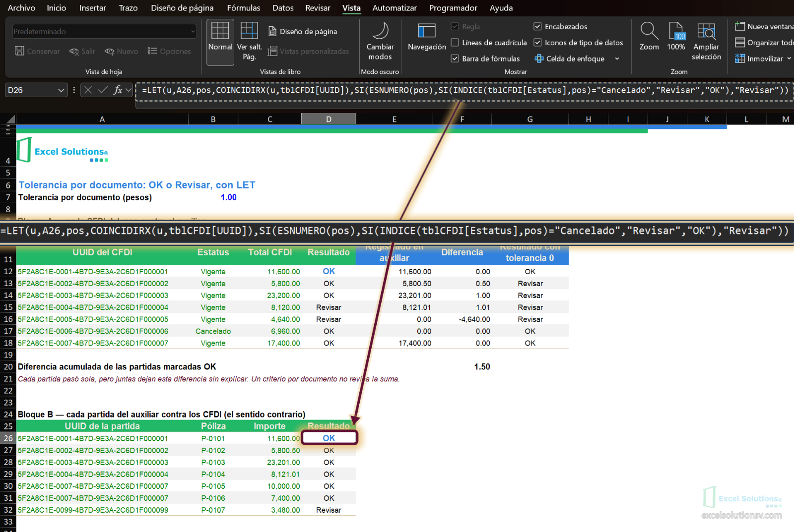Click the Conservar sheet view icon
This screenshot has width=794, height=532.
[x=19, y=51]
